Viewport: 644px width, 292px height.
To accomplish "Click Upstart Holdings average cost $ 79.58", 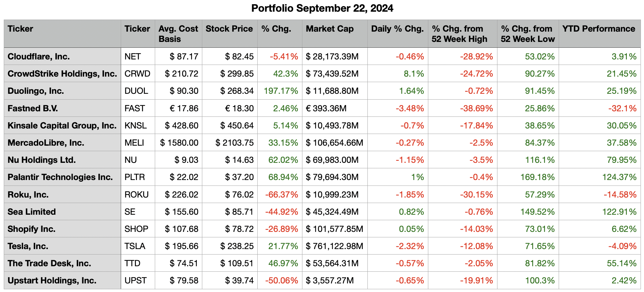I will [184, 281].
